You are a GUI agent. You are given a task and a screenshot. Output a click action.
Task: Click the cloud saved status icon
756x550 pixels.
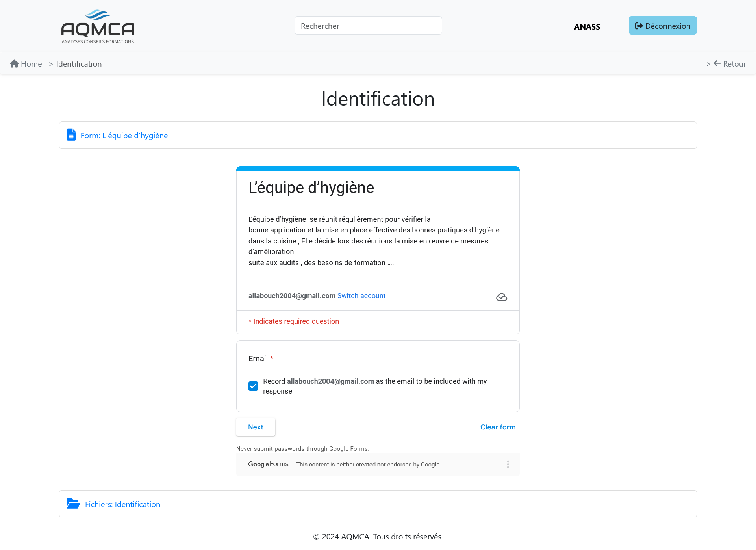[502, 297]
